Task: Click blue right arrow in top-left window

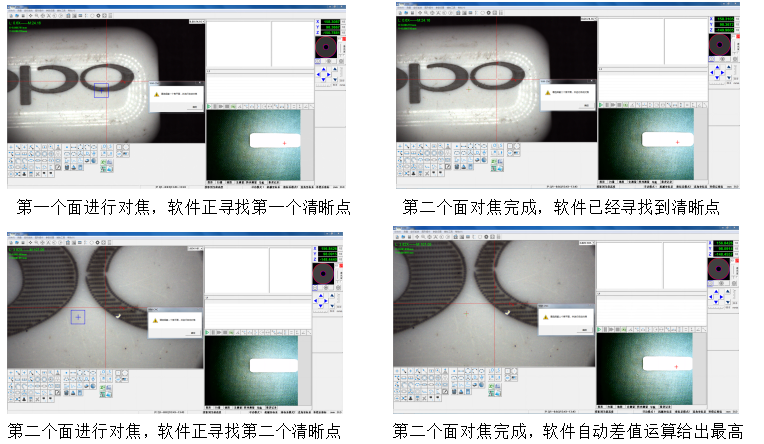Action: (x=328, y=75)
